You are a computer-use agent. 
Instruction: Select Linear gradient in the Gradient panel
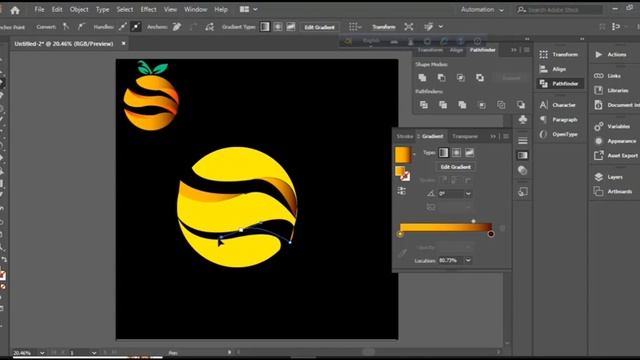443,153
